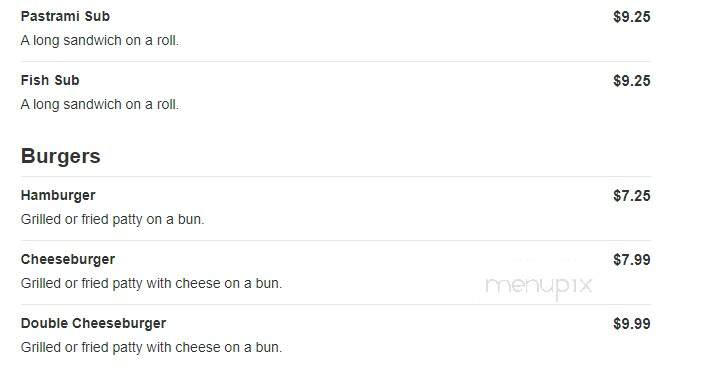The height and width of the screenshot is (368, 718).
Task: Open the Hamburger menu item
Action: coord(58,195)
